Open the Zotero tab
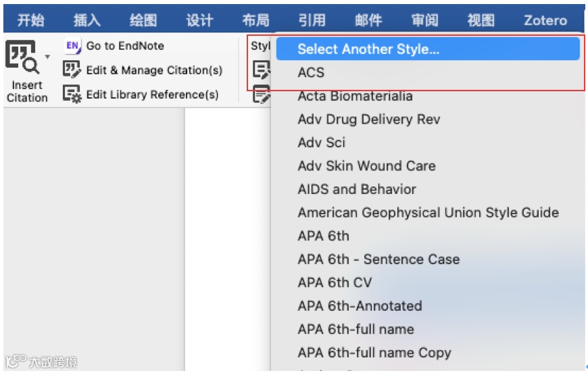Image resolution: width=588 pixels, height=373 pixels. [x=545, y=20]
